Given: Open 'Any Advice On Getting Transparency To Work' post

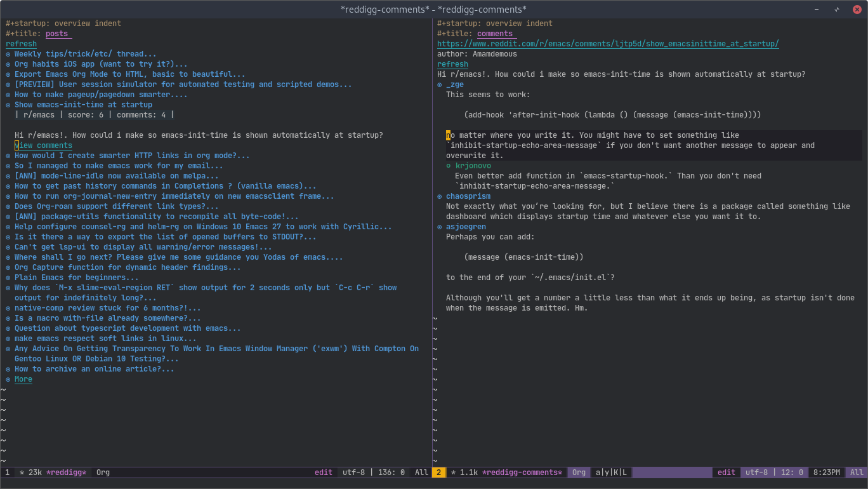Looking at the screenshot, I should tap(216, 354).
